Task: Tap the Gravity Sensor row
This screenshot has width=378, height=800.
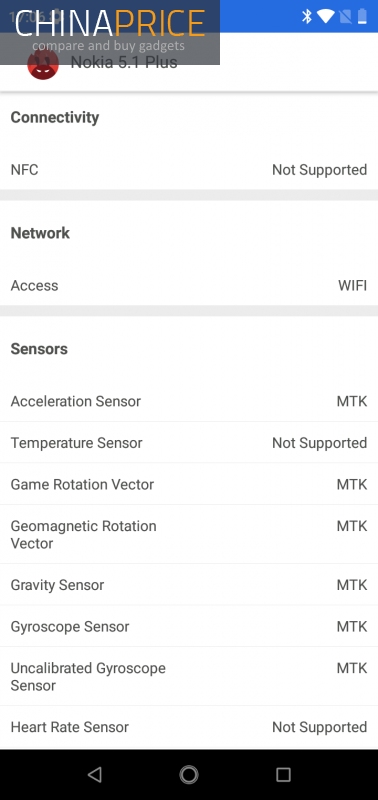Action: (x=189, y=585)
